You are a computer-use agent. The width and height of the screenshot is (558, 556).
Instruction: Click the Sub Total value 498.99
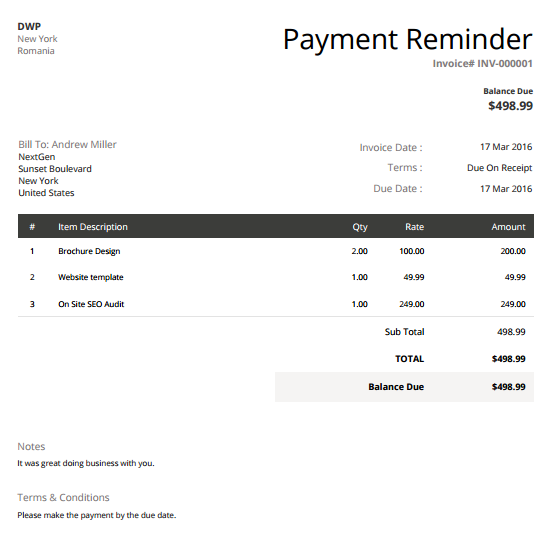[x=511, y=332]
